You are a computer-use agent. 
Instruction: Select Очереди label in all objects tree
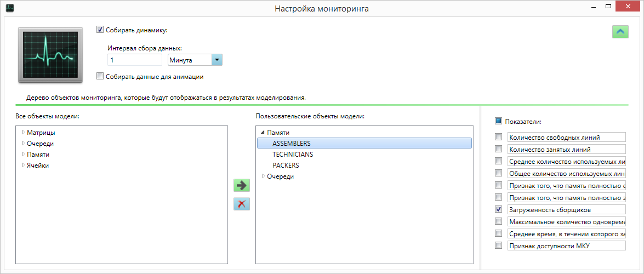[x=40, y=144]
